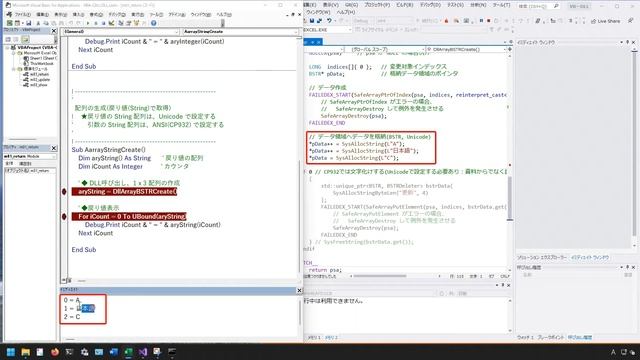This screenshot has width=640, height=360.
Task: Collapse the VBAProject tree node
Action: (x=7, y=48)
